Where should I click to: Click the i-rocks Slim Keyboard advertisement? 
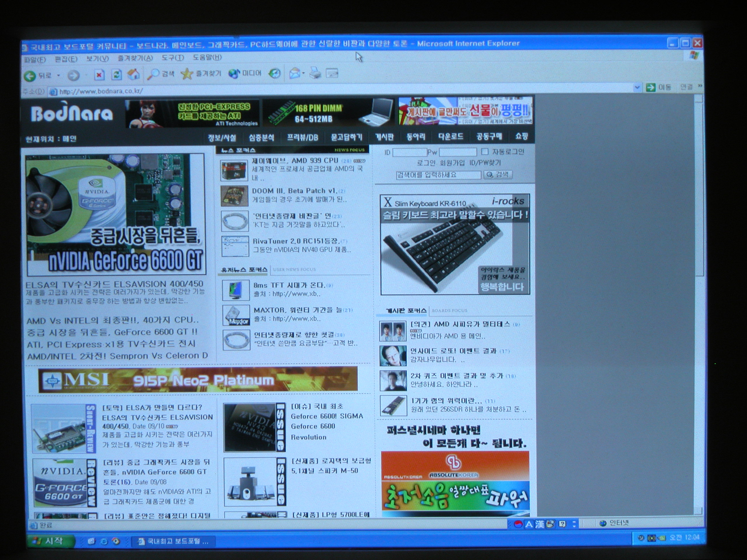click(455, 244)
